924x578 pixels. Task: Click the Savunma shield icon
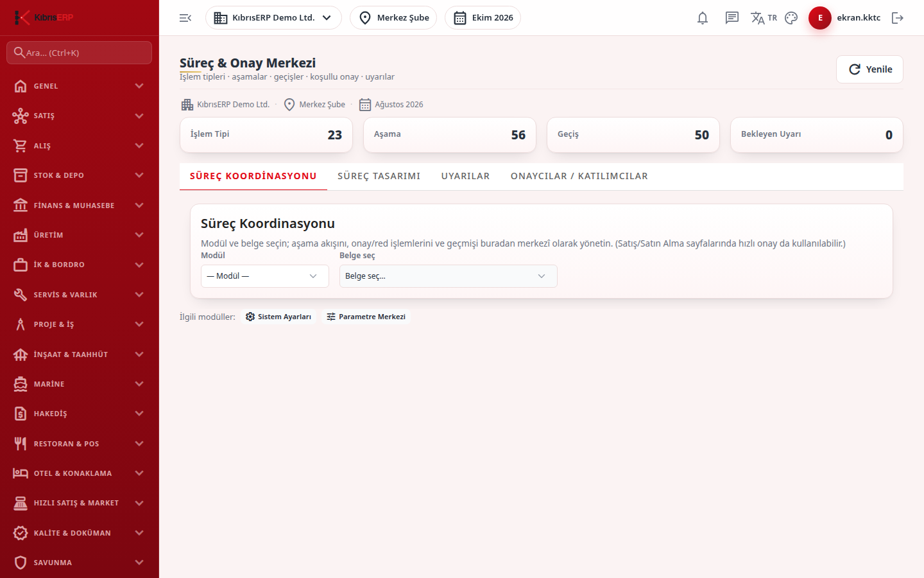pos(21,563)
